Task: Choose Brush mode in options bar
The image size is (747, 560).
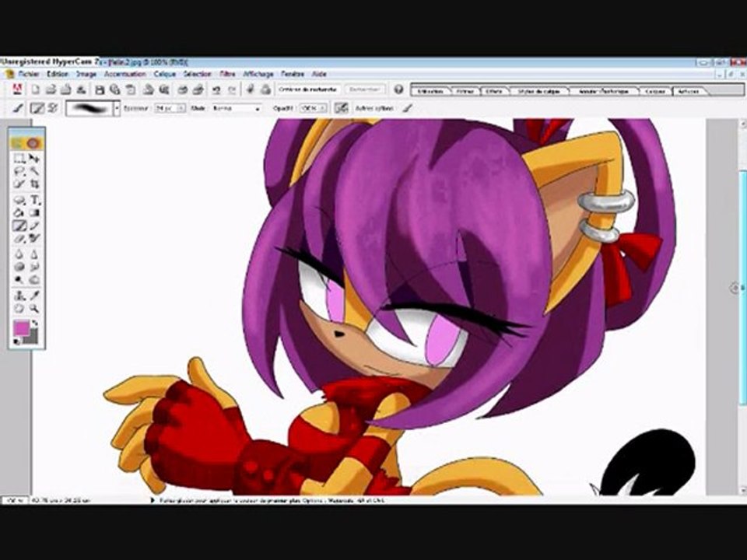Action: point(37,108)
